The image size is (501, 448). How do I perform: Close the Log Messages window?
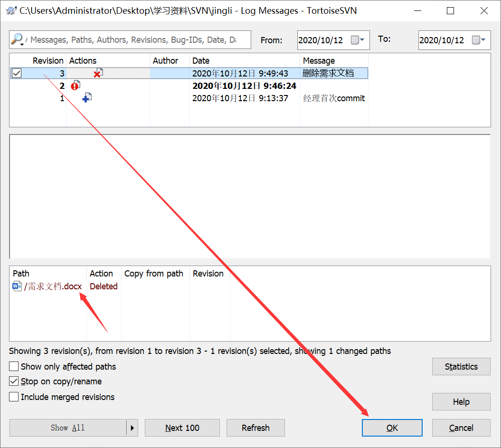point(484,10)
